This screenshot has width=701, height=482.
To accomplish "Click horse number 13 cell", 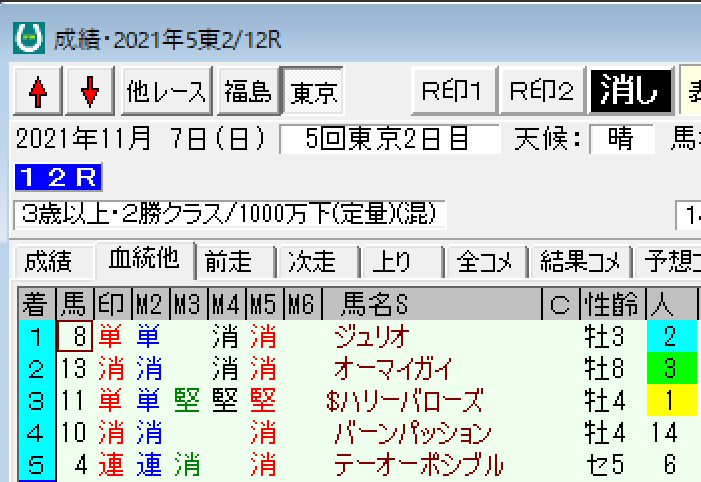I will (x=74, y=368).
